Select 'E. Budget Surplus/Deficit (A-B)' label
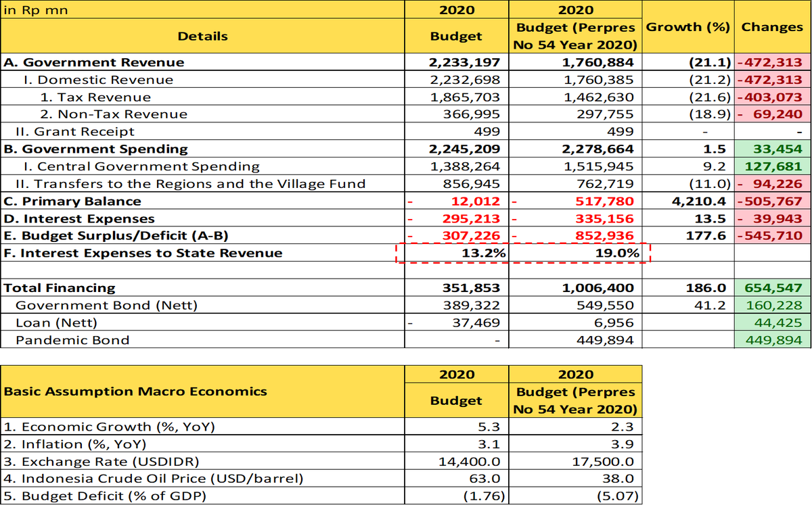 click(x=116, y=236)
